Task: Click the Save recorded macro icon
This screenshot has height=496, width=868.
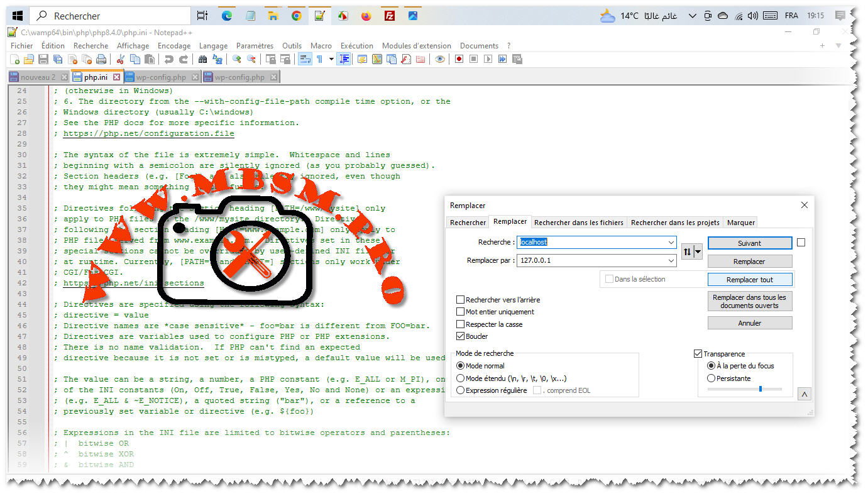Action: pyautogui.click(x=517, y=59)
